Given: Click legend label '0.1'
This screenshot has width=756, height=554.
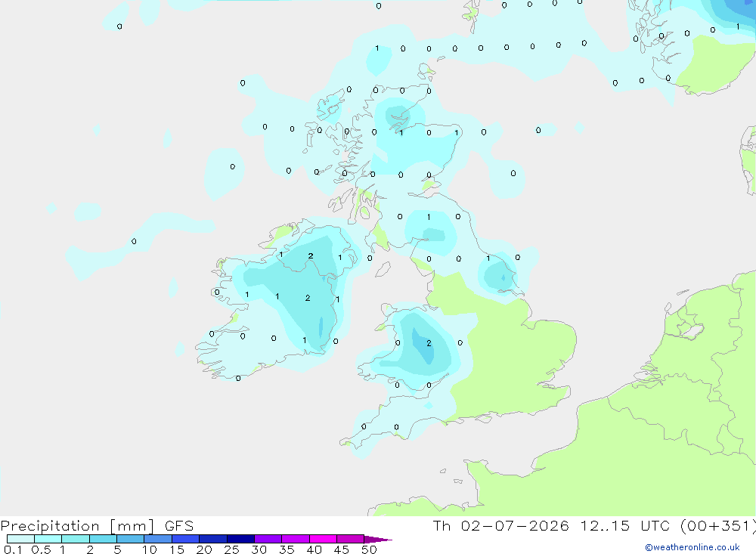Looking at the screenshot, I should [13, 549].
